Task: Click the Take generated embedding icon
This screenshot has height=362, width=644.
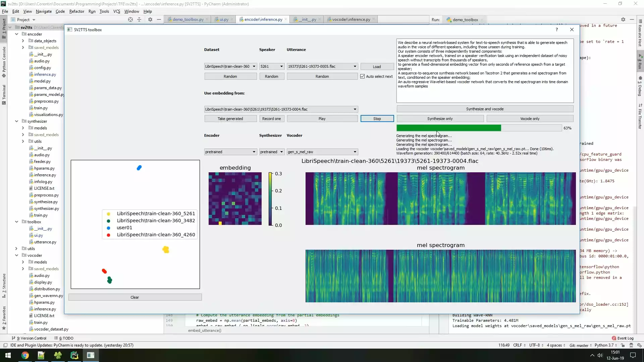Action: (230, 118)
